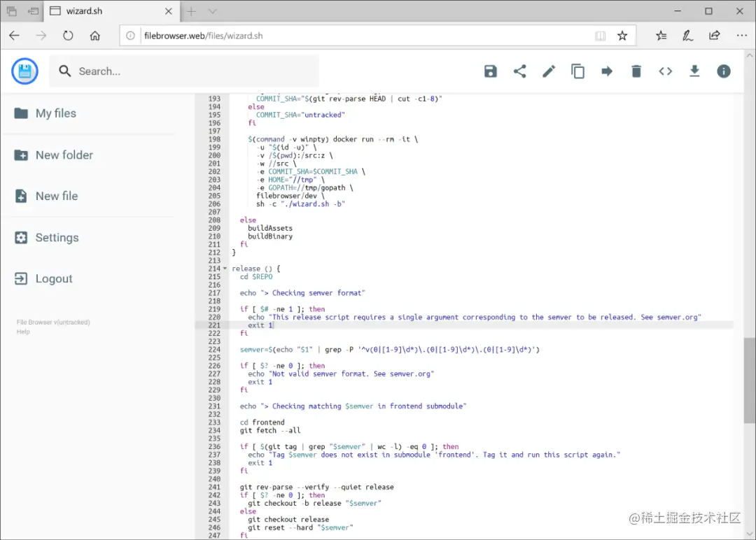
Task: Click line number 221 in gutter
Action: 214,325
